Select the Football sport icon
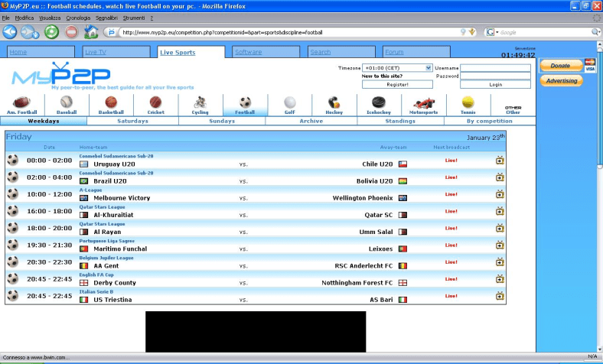 pyautogui.click(x=245, y=105)
